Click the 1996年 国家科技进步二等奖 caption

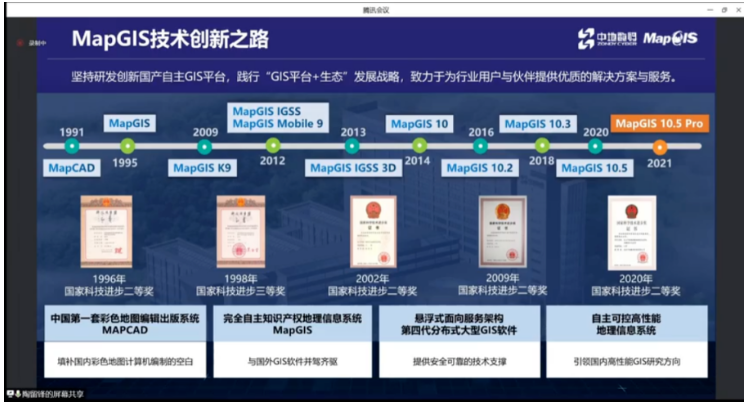pyautogui.click(x=109, y=285)
